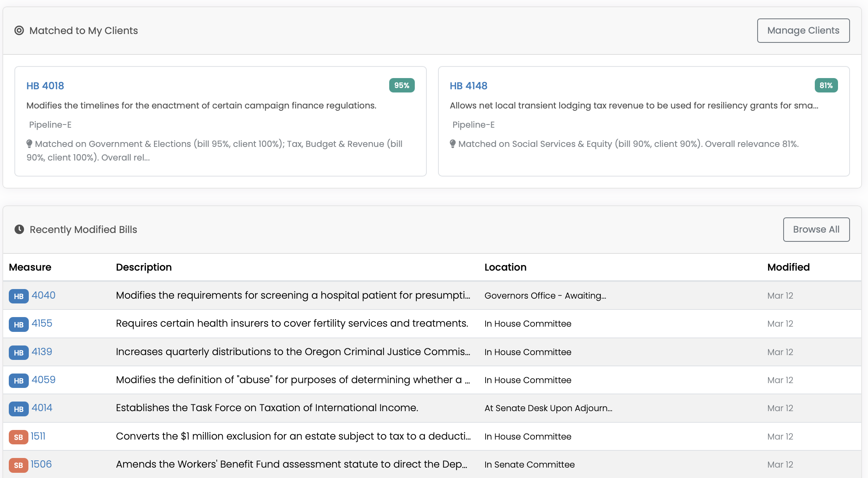Click the target icon beside Matched to My Clients
868x478 pixels.
[x=19, y=30]
